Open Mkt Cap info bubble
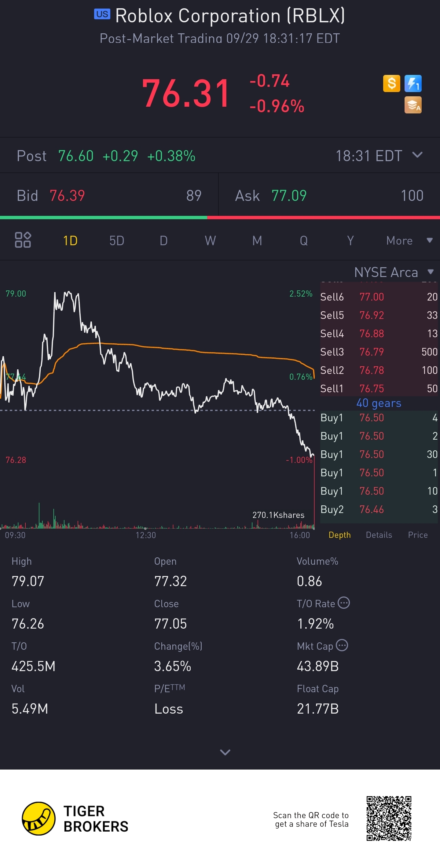Viewport: 440px width, 868px height. point(342,645)
